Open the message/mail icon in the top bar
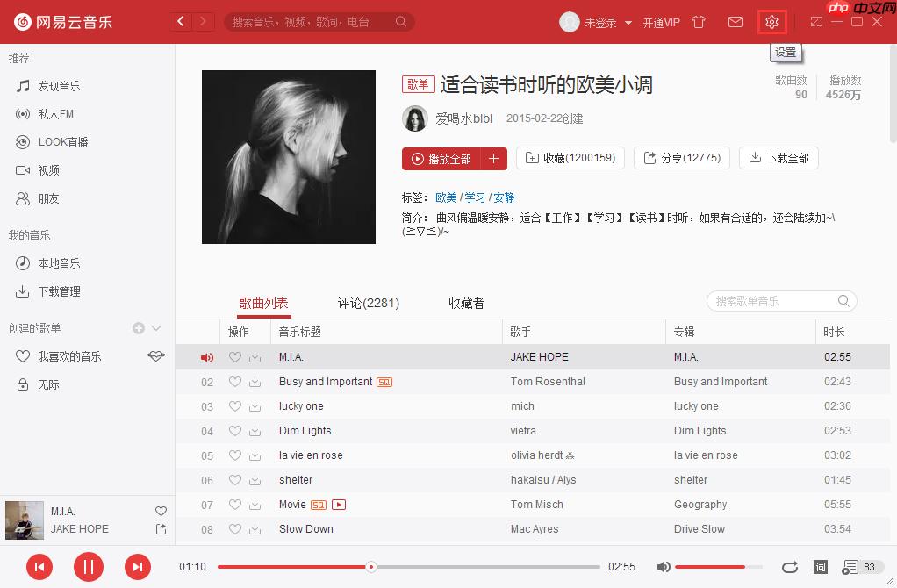 click(x=736, y=22)
